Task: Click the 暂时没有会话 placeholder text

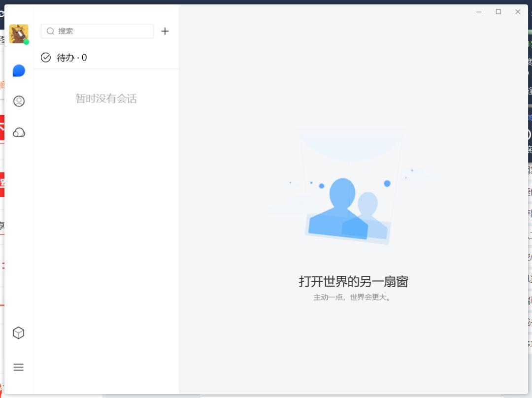Action: (106, 99)
